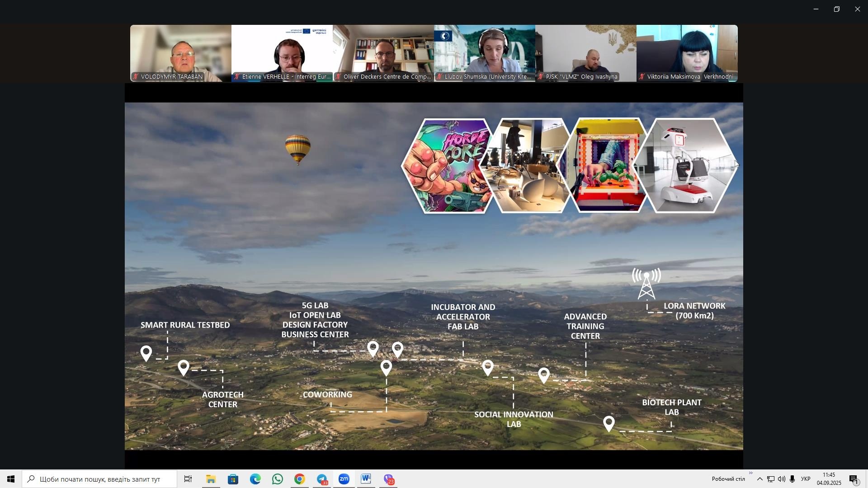This screenshot has width=868, height=488.
Task: Open Google Chrome taskbar icon
Action: point(300,479)
